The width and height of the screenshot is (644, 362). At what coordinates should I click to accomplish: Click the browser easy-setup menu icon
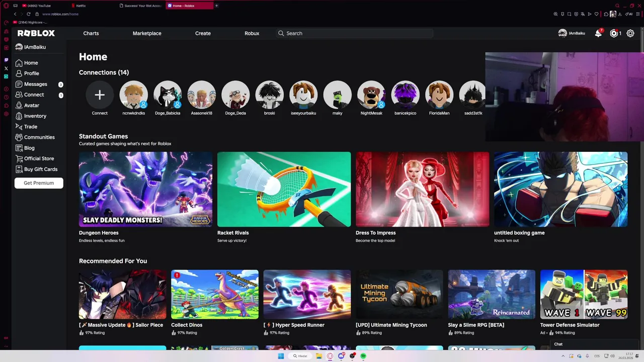click(x=639, y=14)
